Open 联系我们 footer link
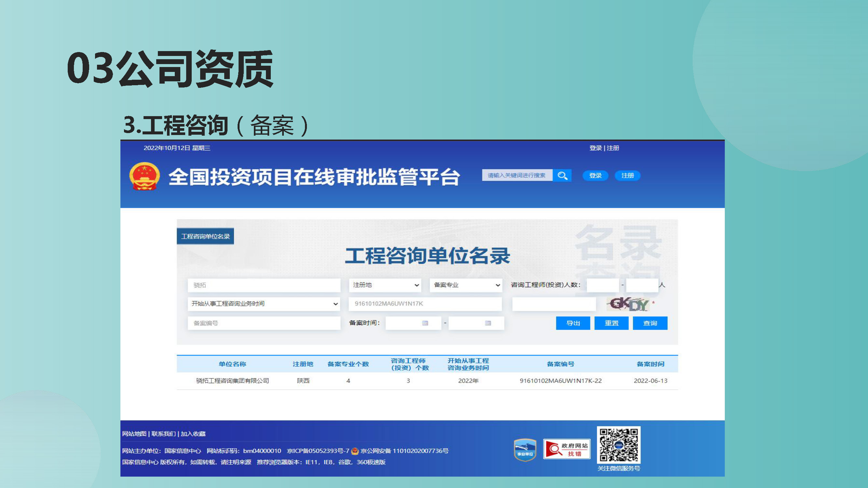The height and width of the screenshot is (488, 868). click(x=163, y=434)
